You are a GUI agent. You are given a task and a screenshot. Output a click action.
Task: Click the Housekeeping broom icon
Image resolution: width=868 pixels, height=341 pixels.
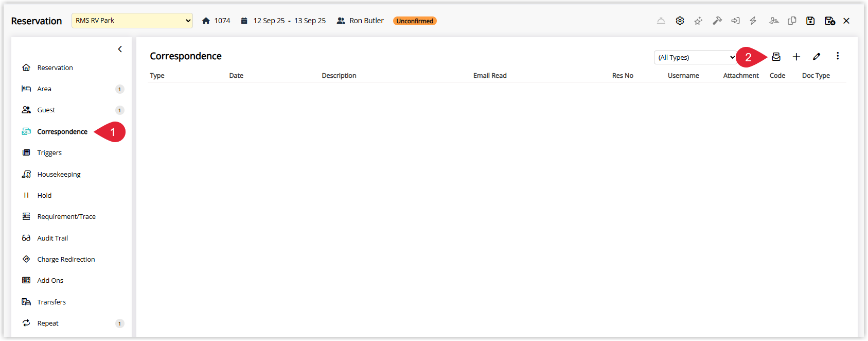click(26, 174)
